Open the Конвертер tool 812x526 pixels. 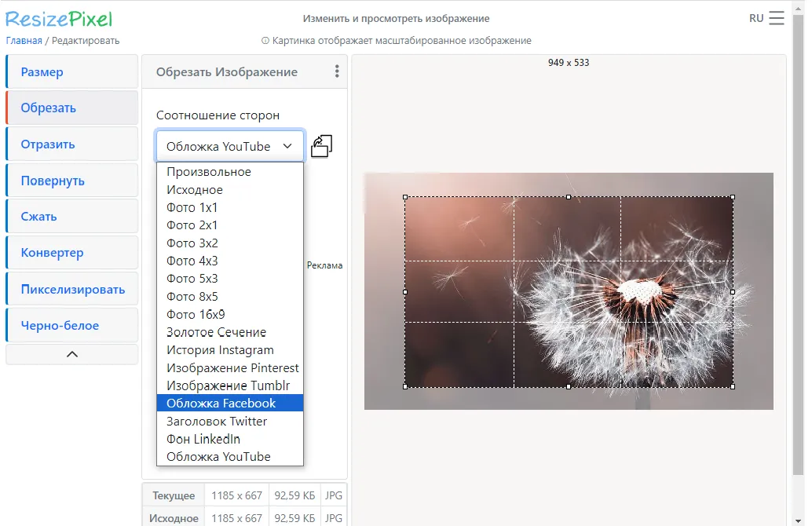coord(71,252)
